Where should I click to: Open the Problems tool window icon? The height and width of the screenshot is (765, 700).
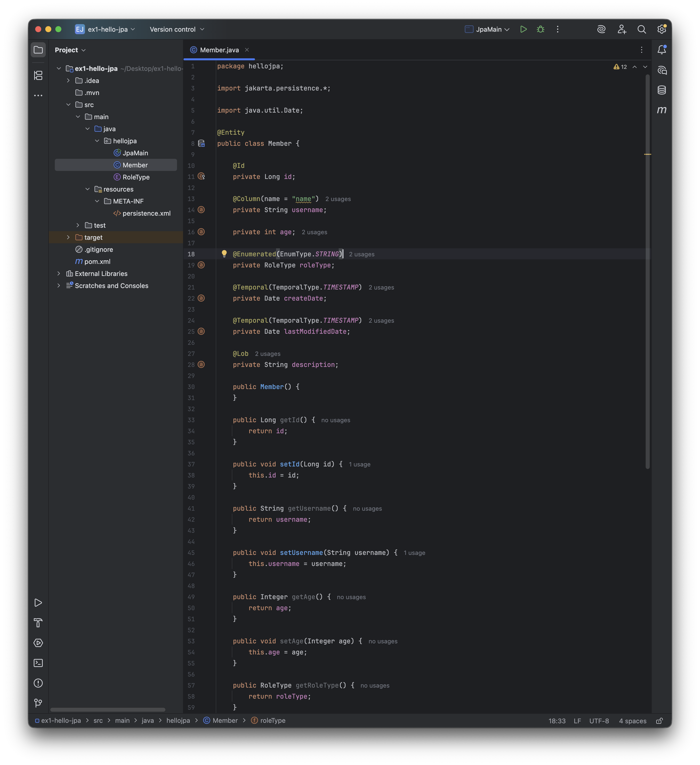tap(38, 683)
